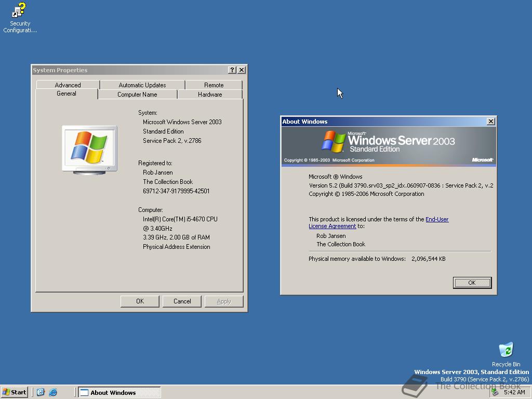Click the Show Desktop Quick Launch icon
532x399 pixels.
pyautogui.click(x=41, y=392)
